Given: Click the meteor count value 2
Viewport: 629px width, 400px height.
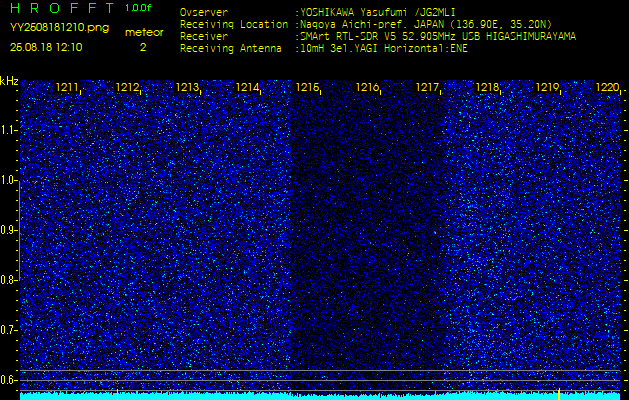Looking at the screenshot, I should click(x=143, y=47).
